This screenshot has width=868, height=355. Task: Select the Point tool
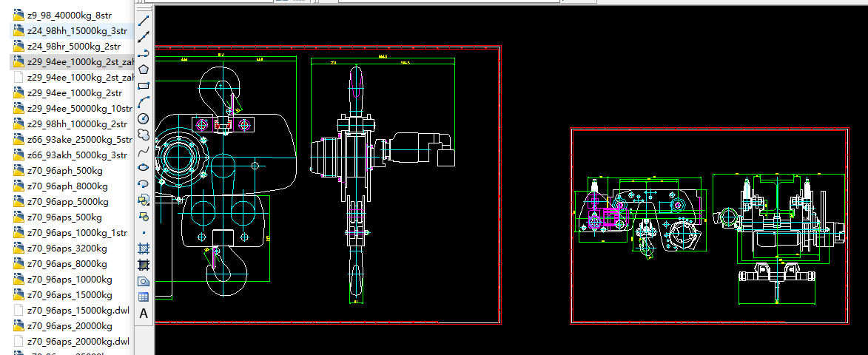144,232
